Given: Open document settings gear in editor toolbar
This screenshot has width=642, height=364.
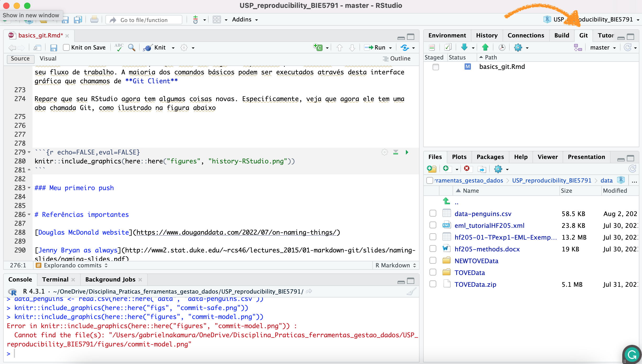Looking at the screenshot, I should coord(184,48).
